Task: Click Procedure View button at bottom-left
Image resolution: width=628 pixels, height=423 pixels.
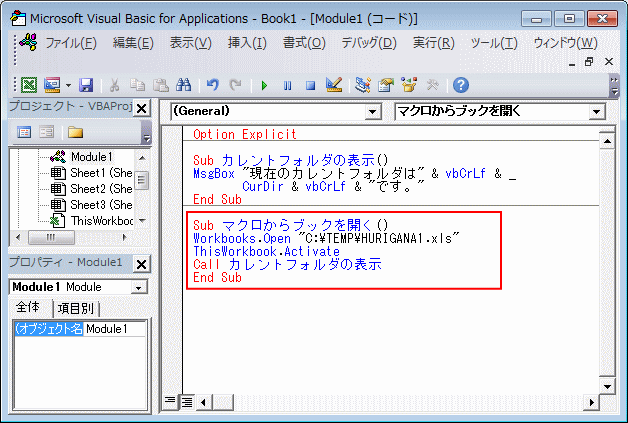Action: pos(170,401)
